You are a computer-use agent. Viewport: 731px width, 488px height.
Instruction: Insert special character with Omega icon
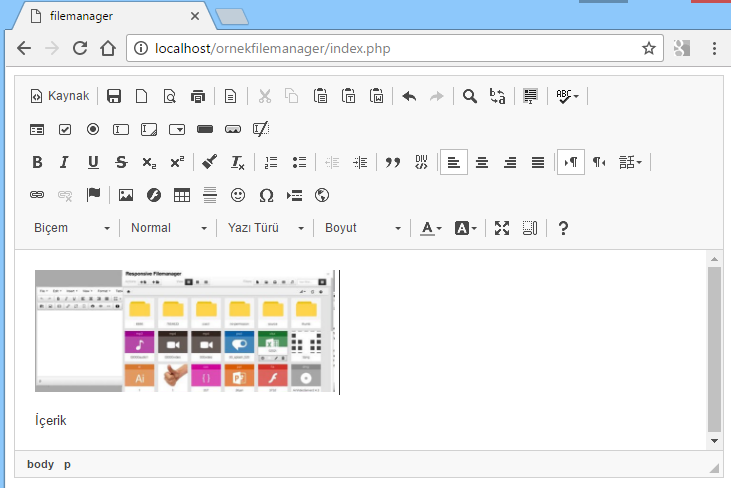266,195
